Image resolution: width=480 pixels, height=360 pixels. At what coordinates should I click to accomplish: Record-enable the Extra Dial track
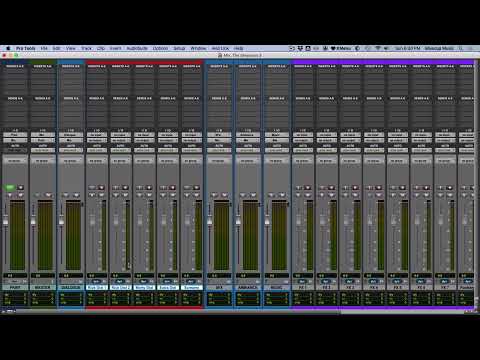tap(172, 188)
